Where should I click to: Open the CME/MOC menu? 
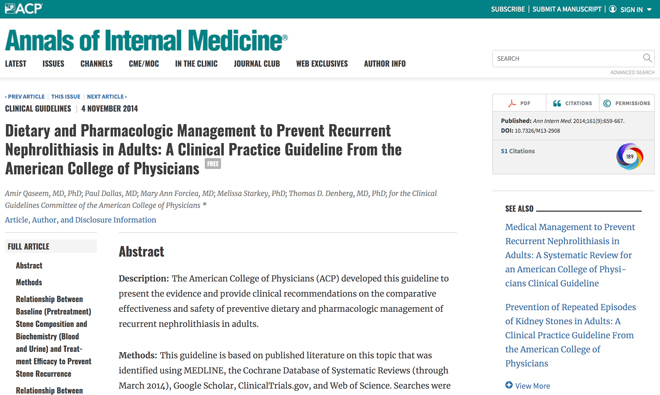pyautogui.click(x=144, y=64)
